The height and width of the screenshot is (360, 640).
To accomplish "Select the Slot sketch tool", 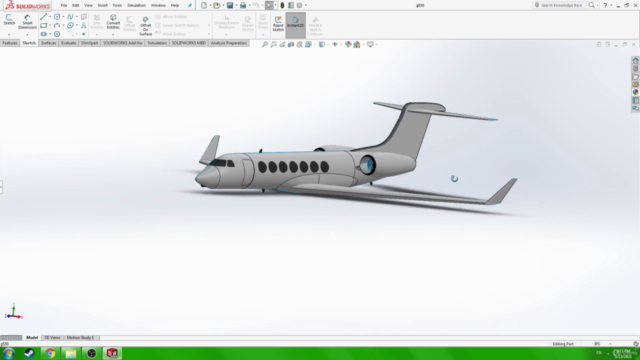I will 44,34.
